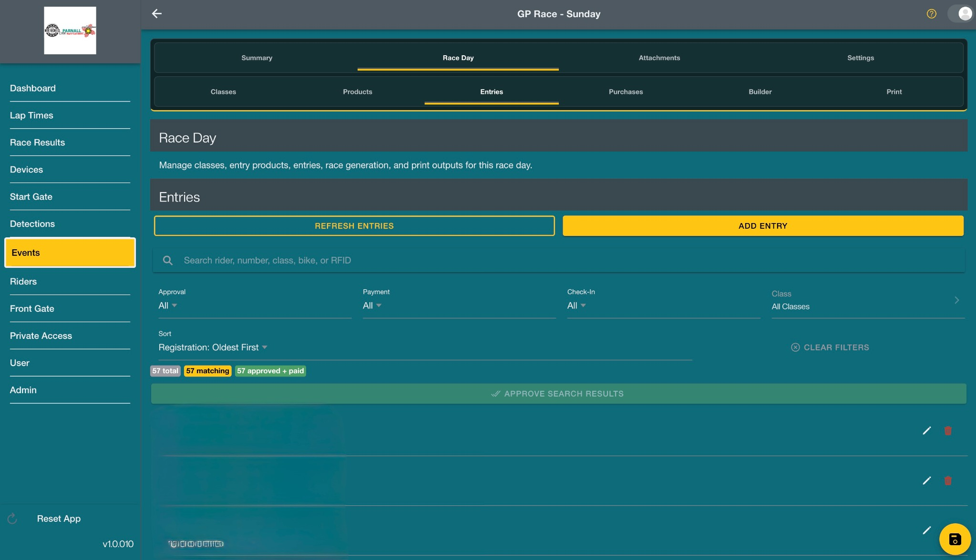Open Lap Times in the sidebar
Image resolution: width=976 pixels, height=560 pixels.
pos(70,115)
